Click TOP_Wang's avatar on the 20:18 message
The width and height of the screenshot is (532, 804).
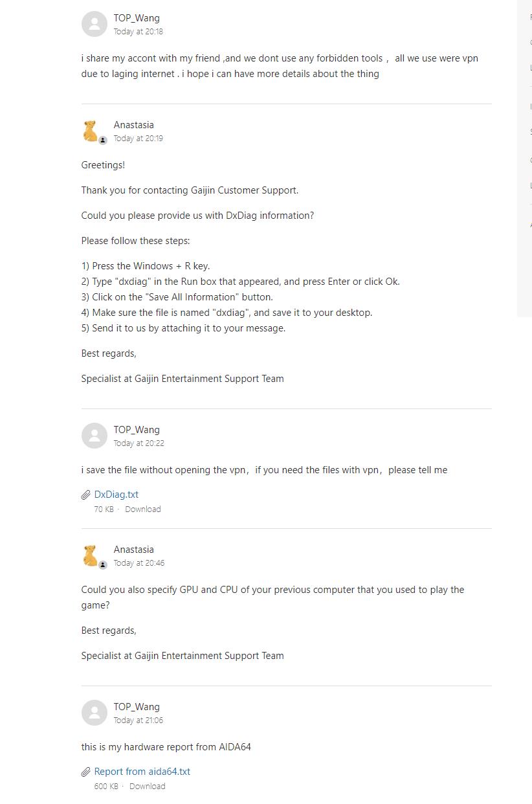coord(94,25)
